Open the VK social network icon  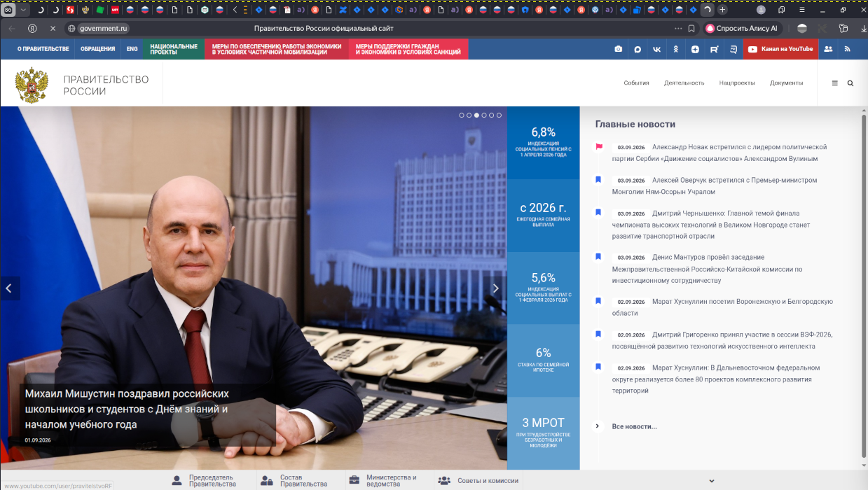coord(656,49)
